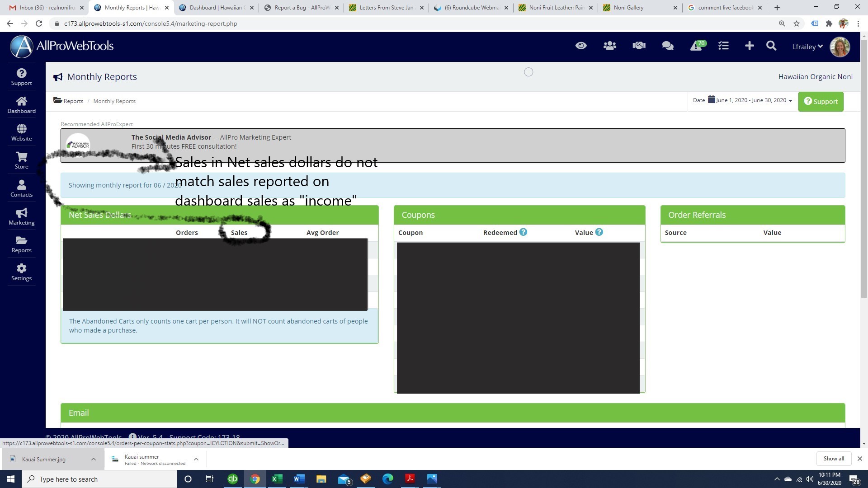Click the Windows search box
868x488 pixels.
(99, 479)
